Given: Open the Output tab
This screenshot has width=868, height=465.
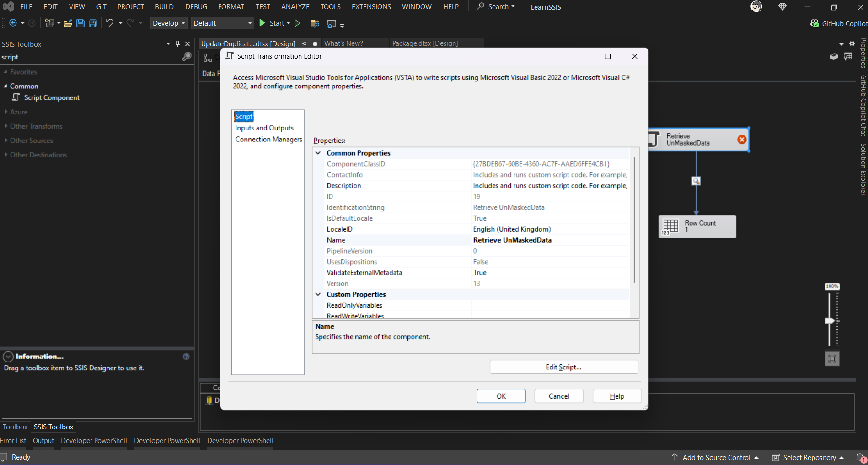Looking at the screenshot, I should [43, 440].
